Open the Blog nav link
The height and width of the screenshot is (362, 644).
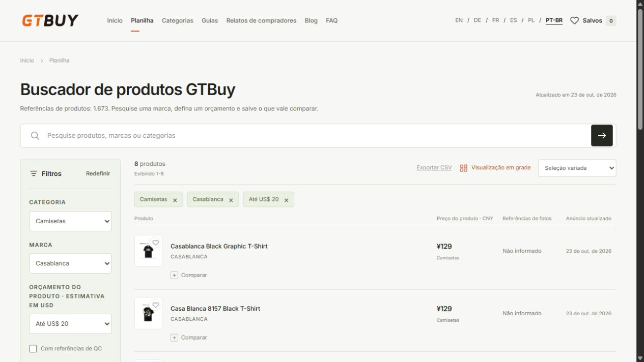(311, 21)
